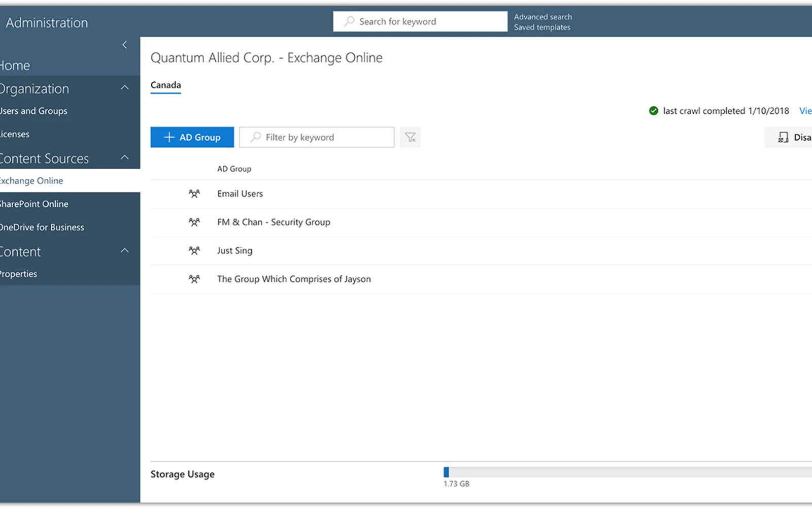Click in the Search for keyword field
Screen dimensions: 812x508
click(x=420, y=21)
